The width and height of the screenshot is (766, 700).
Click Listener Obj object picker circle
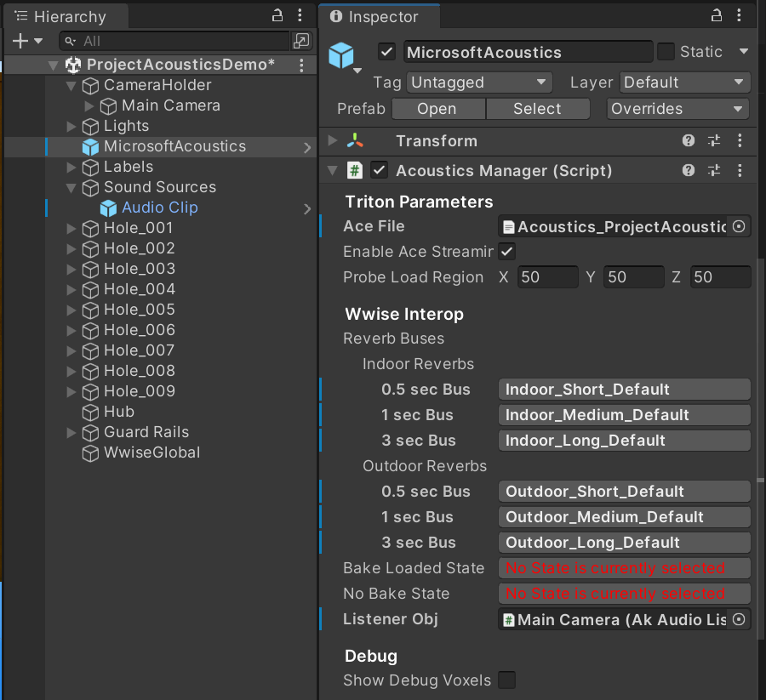click(739, 619)
